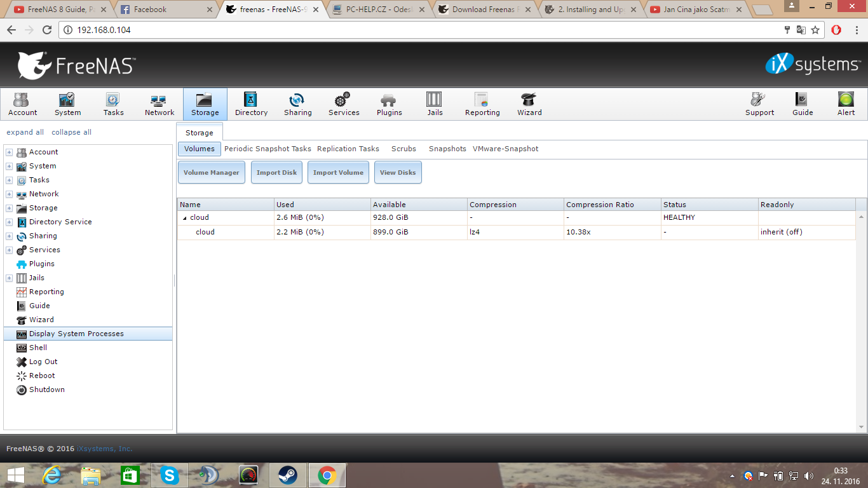868x488 pixels.
Task: Expand the Directory Service tree node
Action: (x=9, y=222)
